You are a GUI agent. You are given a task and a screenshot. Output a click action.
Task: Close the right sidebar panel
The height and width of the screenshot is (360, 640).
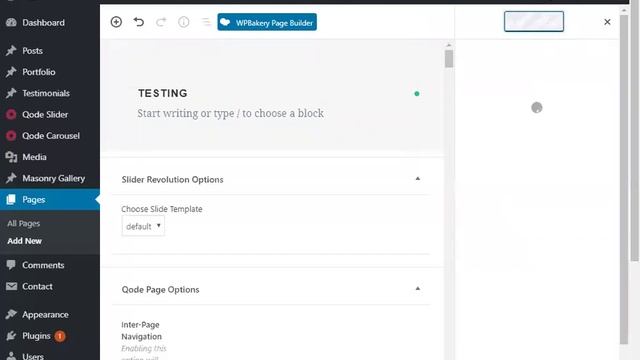[x=607, y=22]
